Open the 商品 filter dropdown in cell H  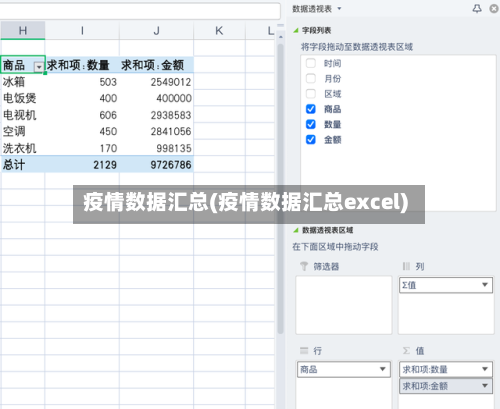coord(39,67)
